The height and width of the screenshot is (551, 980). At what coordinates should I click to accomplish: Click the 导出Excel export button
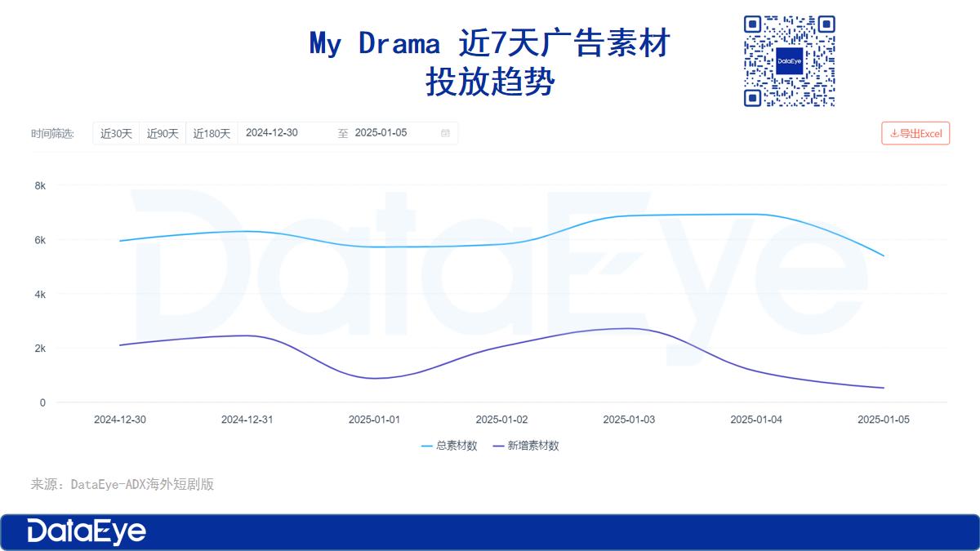coord(915,132)
